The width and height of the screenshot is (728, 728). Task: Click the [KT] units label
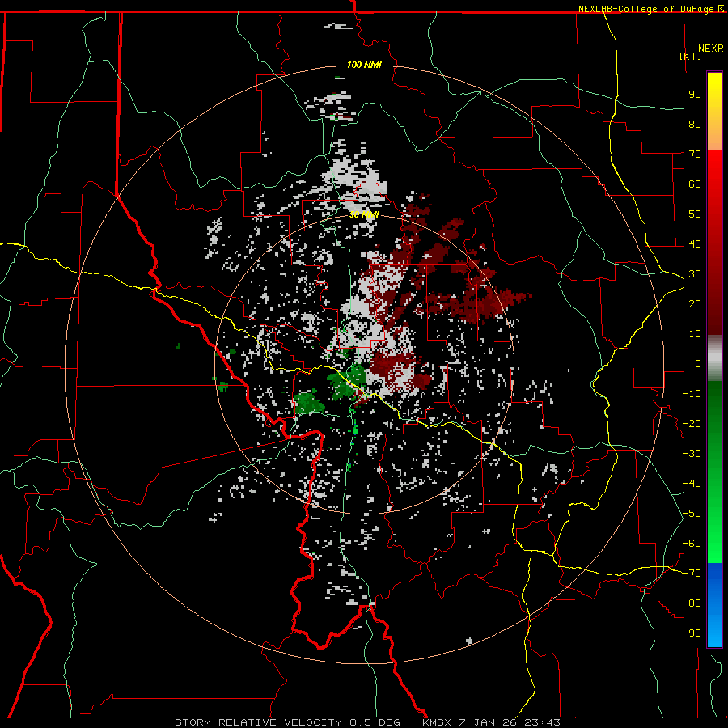(x=691, y=56)
